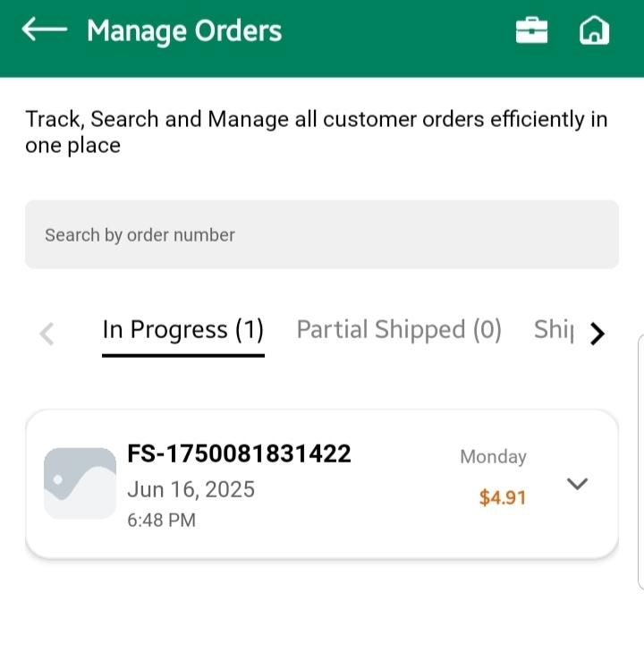Tap the 6:48 PM order time
The image size is (644, 652).
point(161,520)
